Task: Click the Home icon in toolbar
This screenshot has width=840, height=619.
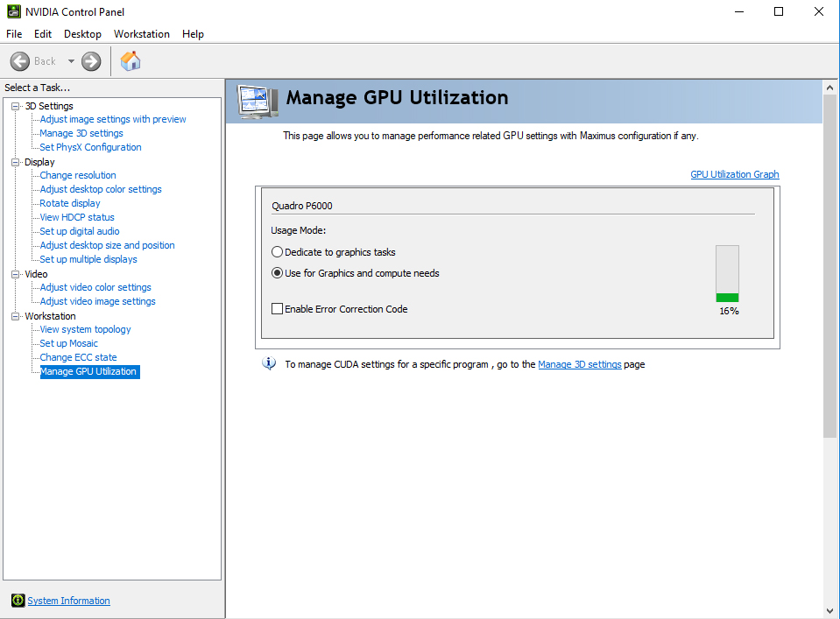Action: click(131, 60)
